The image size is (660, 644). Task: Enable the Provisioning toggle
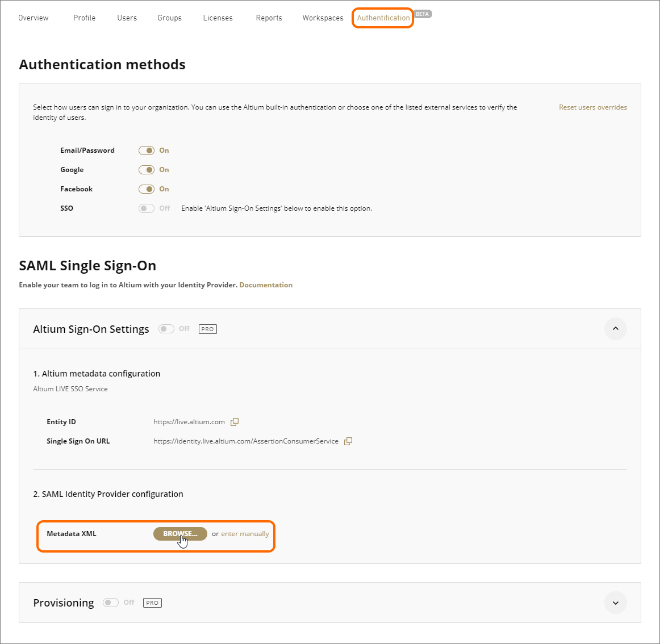(x=111, y=603)
